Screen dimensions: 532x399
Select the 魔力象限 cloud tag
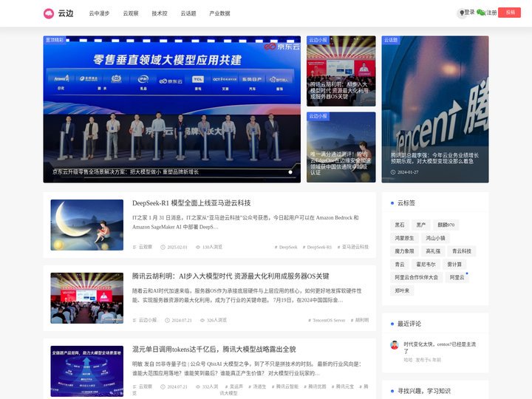pos(404,251)
